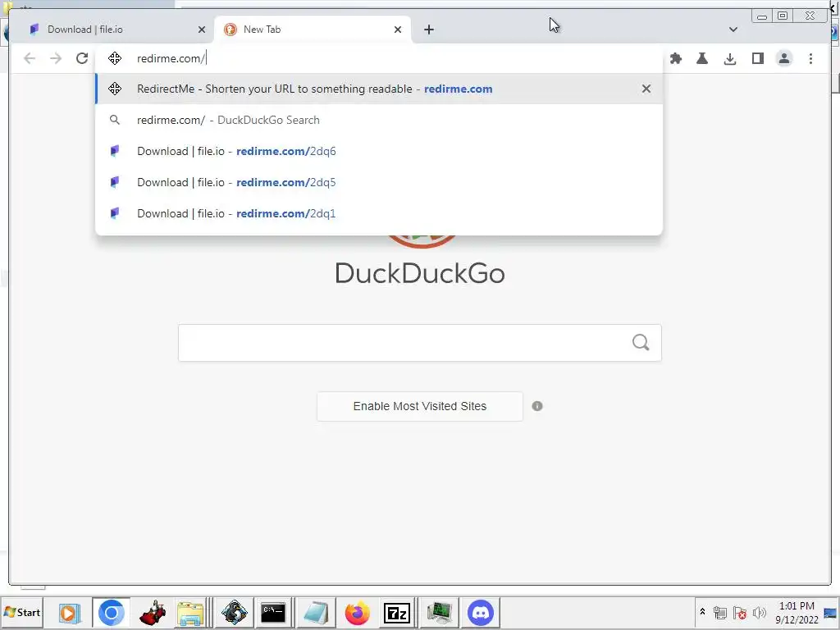Open the redirme.com/2dq5 suggestion
840x630 pixels.
(x=379, y=182)
